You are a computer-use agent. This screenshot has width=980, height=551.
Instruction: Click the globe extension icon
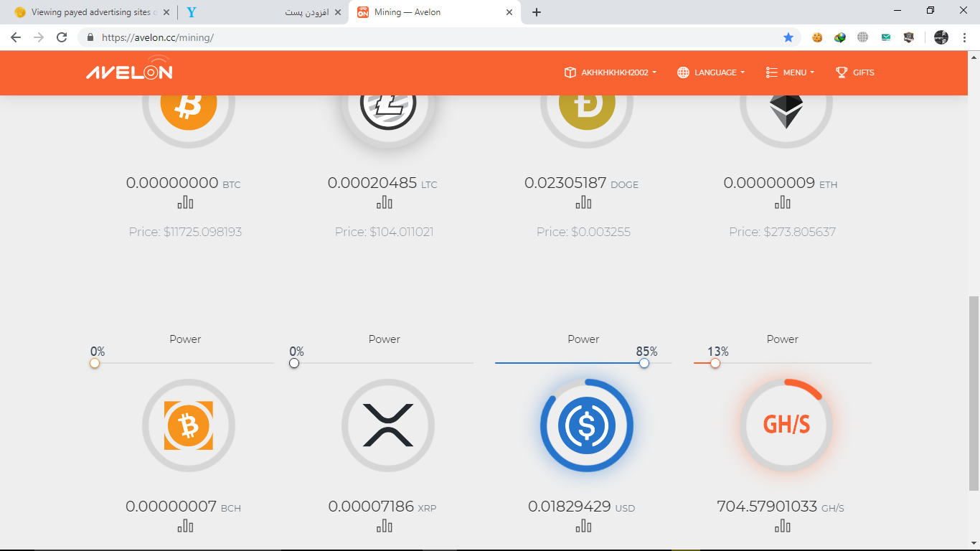[x=863, y=37]
